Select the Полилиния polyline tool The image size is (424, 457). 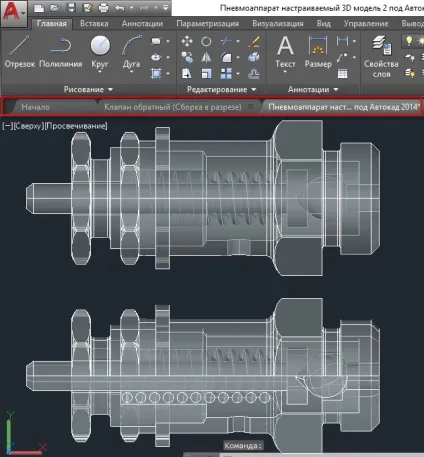click(61, 51)
